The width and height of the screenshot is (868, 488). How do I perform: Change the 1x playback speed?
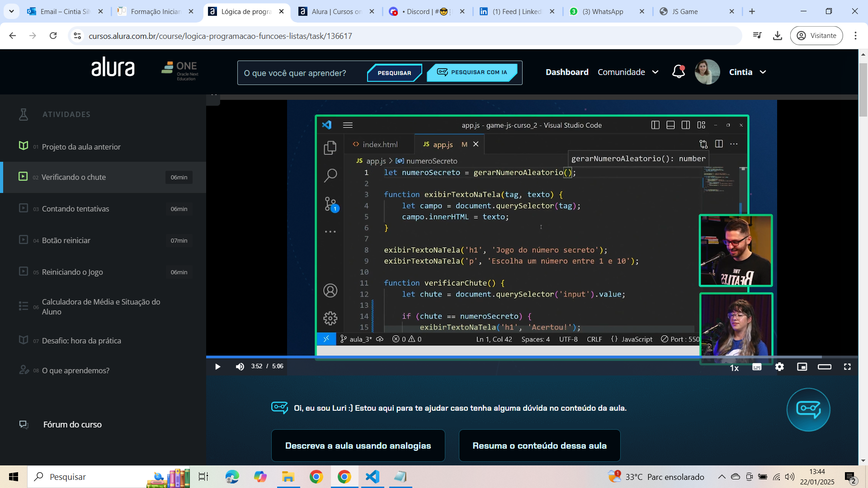point(735,368)
